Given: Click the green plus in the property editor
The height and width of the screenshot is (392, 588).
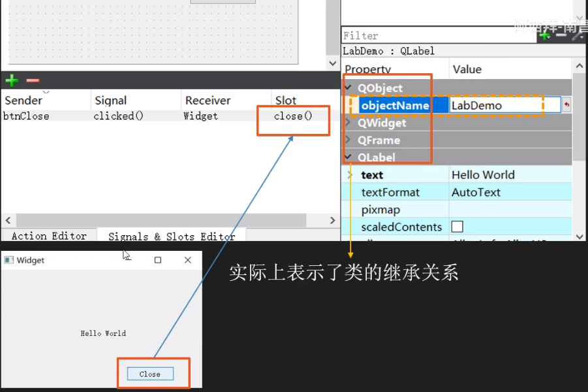Looking at the screenshot, I should click(x=544, y=35).
